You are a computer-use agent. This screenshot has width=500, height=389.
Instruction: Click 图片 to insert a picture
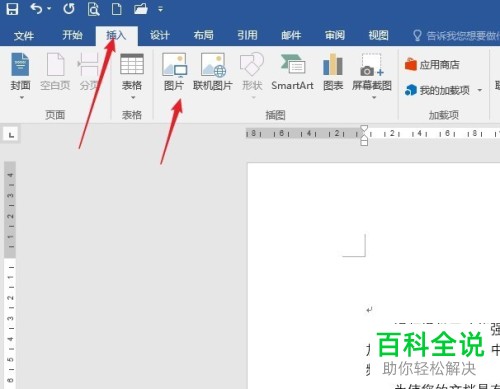coord(174,72)
